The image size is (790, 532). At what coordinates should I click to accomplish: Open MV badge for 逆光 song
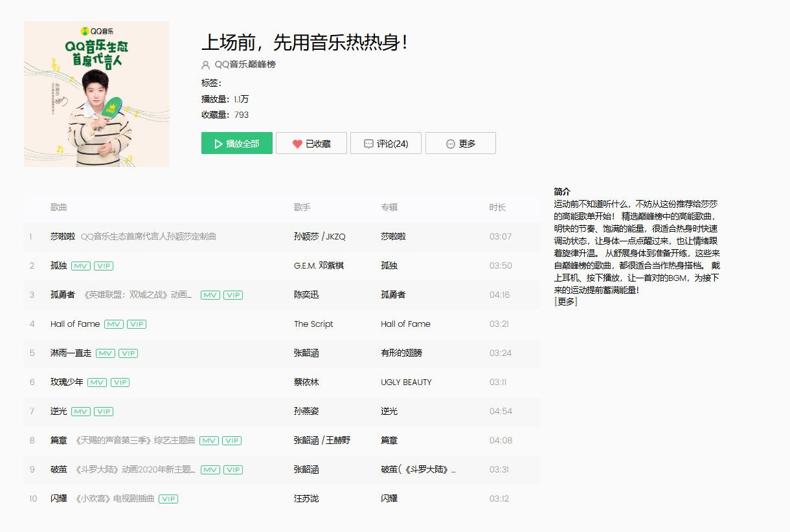pyautogui.click(x=80, y=412)
